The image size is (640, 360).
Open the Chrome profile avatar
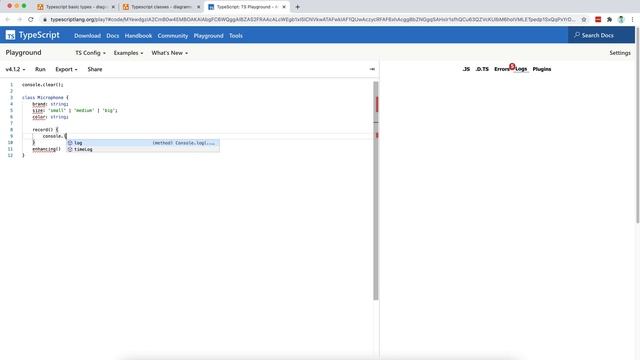coord(621,19)
